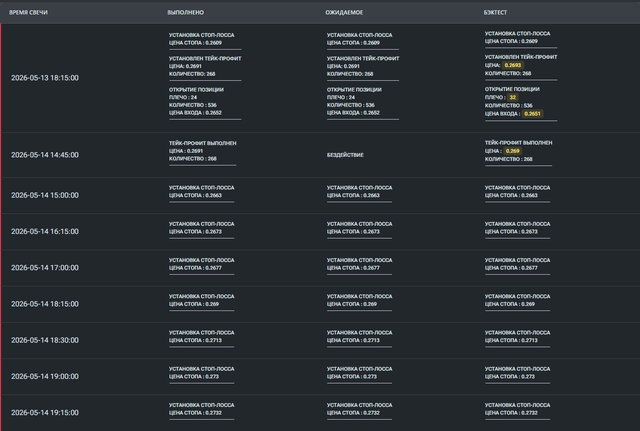Click БЕЗДЕЙСТВИЕ in the Ожидаемое column
Screen dimensions: 640x431
pos(345,155)
